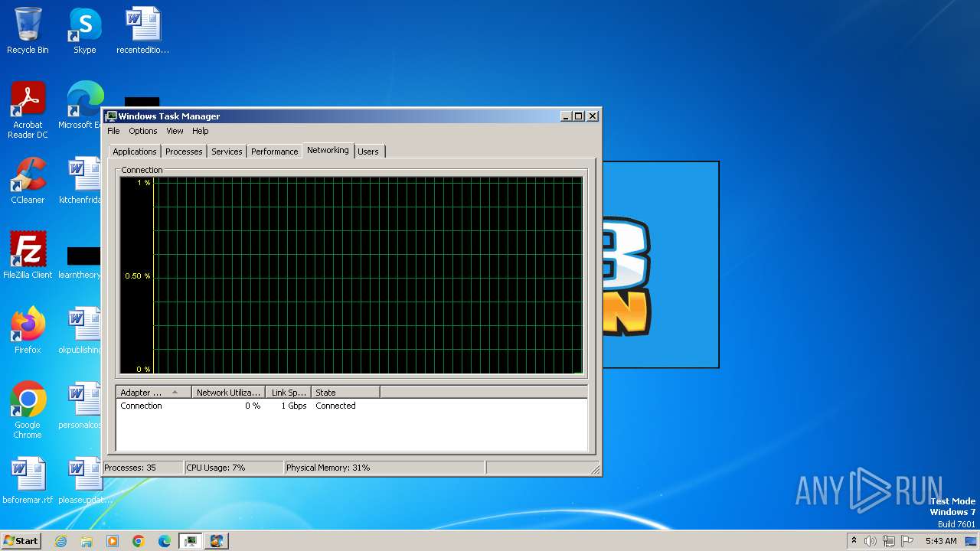
Task: Close the Windows Task Manager window
Action: click(593, 116)
